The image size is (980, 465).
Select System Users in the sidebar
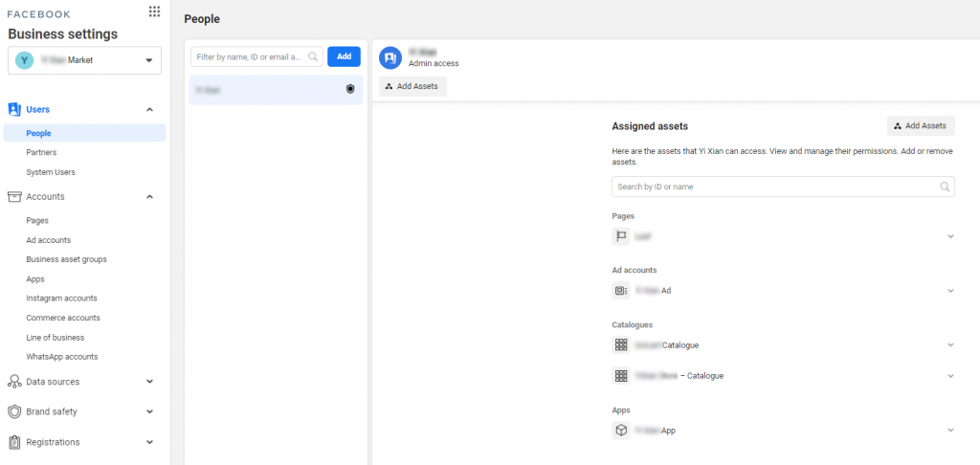(51, 172)
